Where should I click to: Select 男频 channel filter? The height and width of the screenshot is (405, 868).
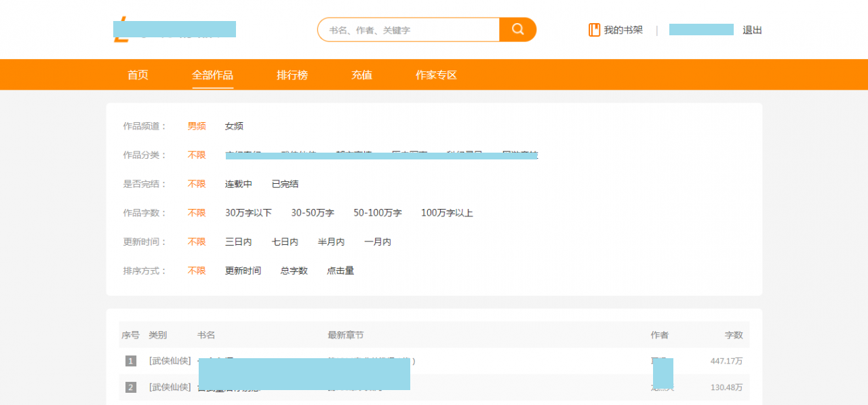(197, 126)
